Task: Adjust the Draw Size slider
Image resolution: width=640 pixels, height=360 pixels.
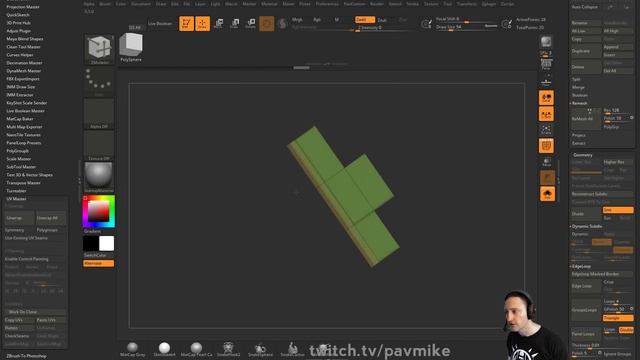Action: pos(467,27)
